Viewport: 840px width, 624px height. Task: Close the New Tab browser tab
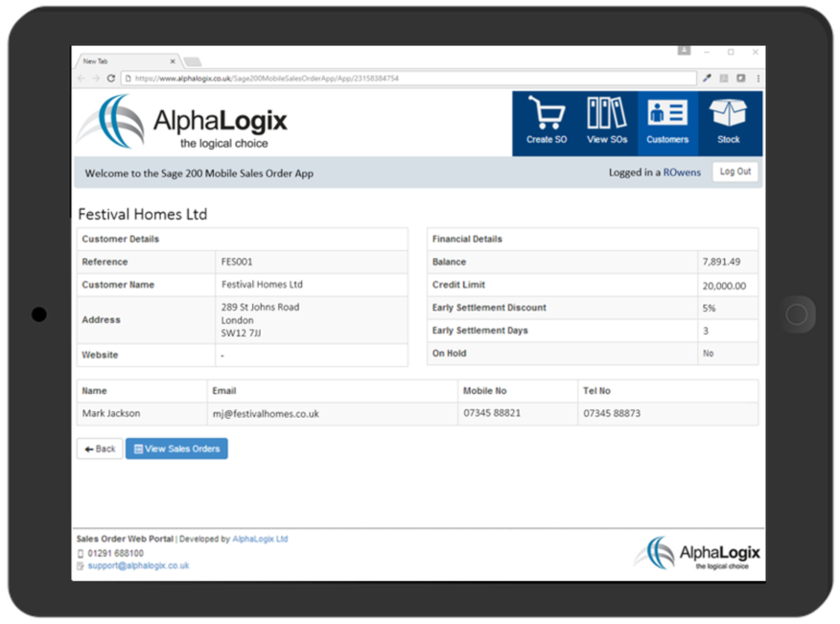173,61
